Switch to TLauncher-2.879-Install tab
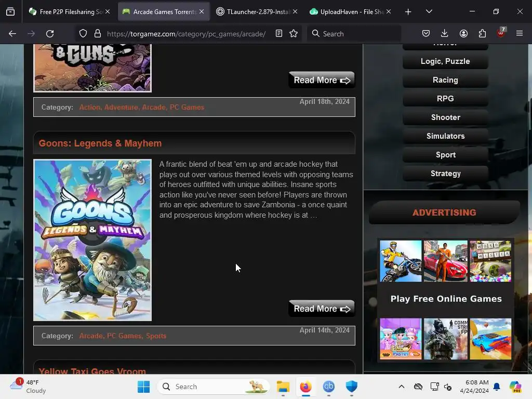The height and width of the screenshot is (399, 532). click(257, 12)
